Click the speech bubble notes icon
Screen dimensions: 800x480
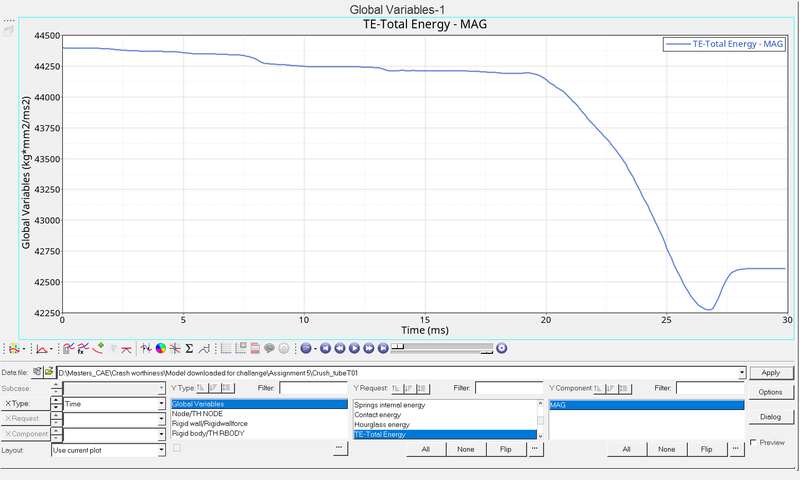point(270,349)
